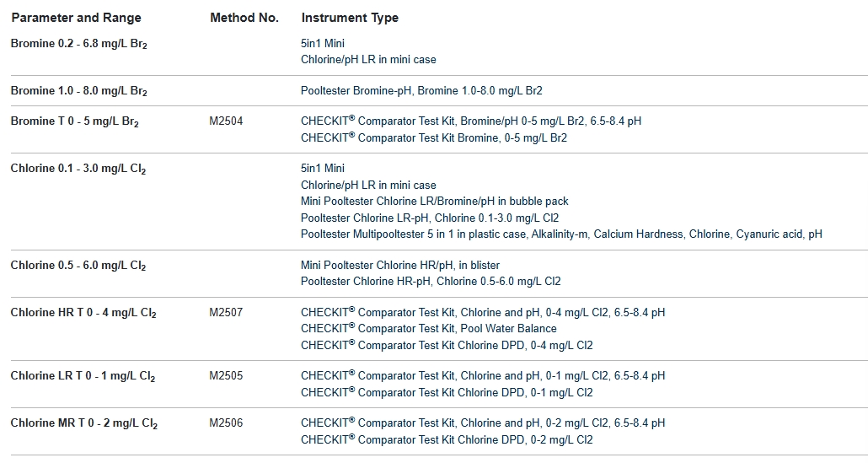
Task: Open Pooltester Multipooltester 5 in 1 plastic case
Action: [560, 234]
